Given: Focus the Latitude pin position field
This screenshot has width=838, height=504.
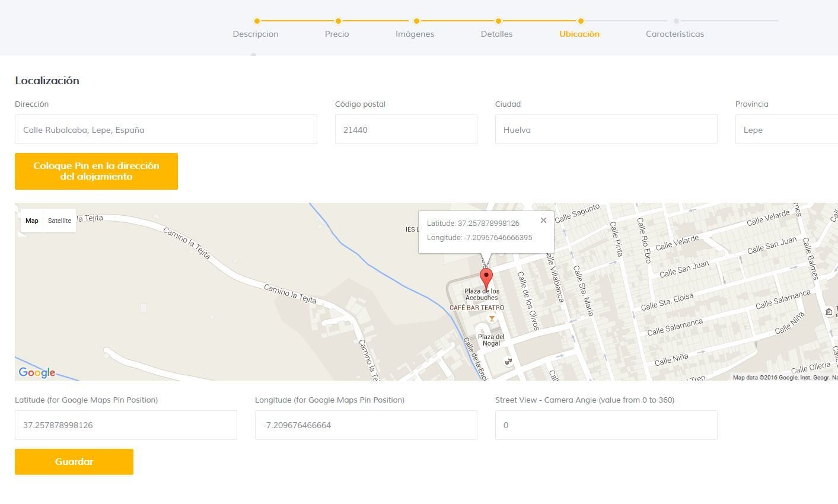Looking at the screenshot, I should point(126,425).
